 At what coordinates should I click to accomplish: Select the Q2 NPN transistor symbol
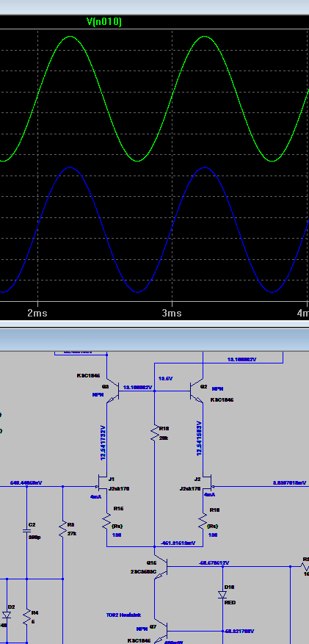coord(196,391)
